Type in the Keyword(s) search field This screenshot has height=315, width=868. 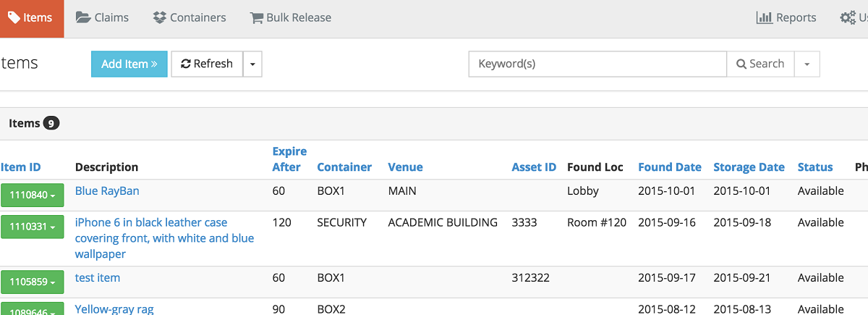[x=597, y=64]
